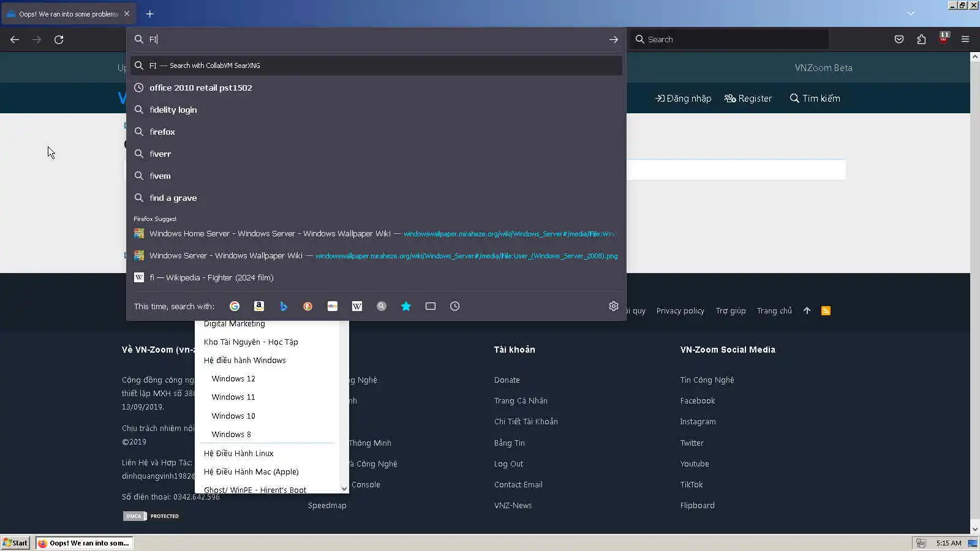Image resolution: width=980 pixels, height=551 pixels.
Task: Open the TikTok social media link
Action: click(x=692, y=485)
